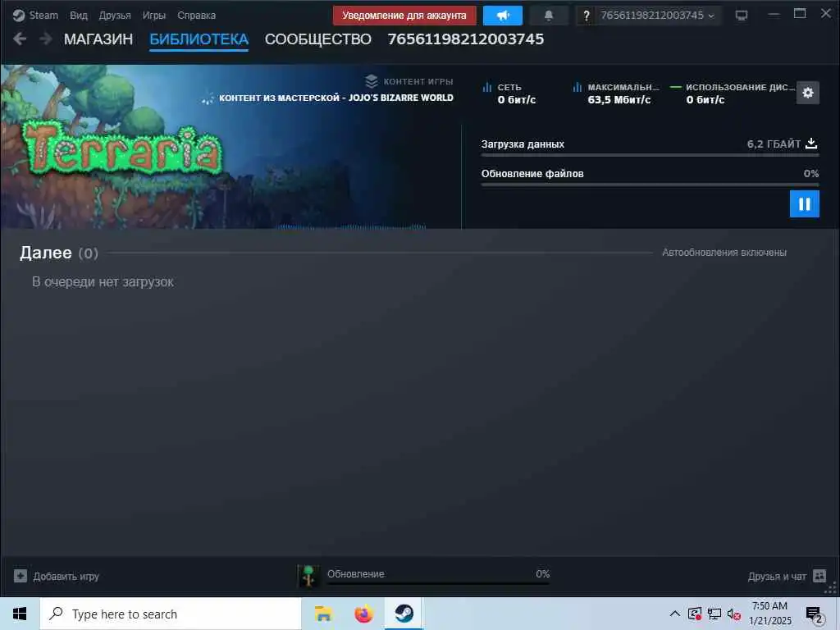This screenshot has width=840, height=630.
Task: Show hidden system tray icons
Action: coord(675,614)
